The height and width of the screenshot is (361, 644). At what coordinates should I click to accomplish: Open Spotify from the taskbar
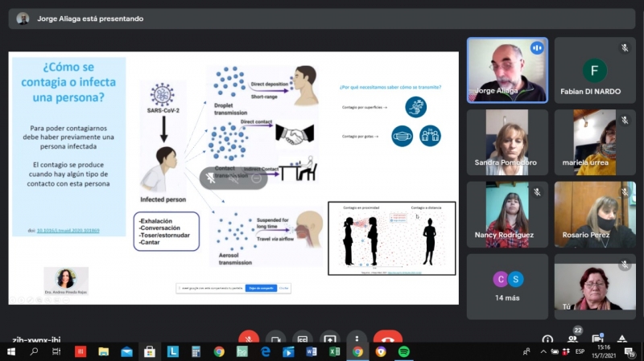click(404, 351)
